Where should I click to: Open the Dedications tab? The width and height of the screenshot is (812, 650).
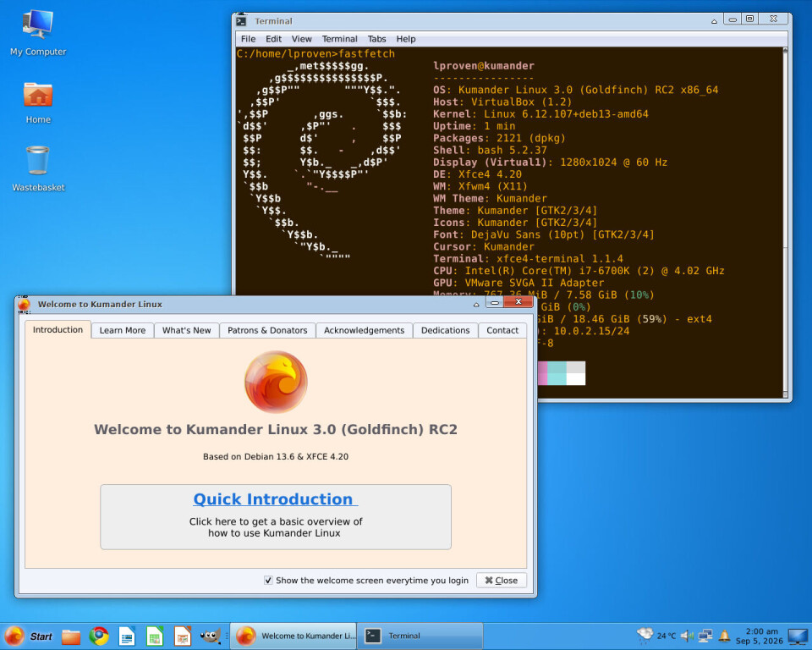(446, 330)
